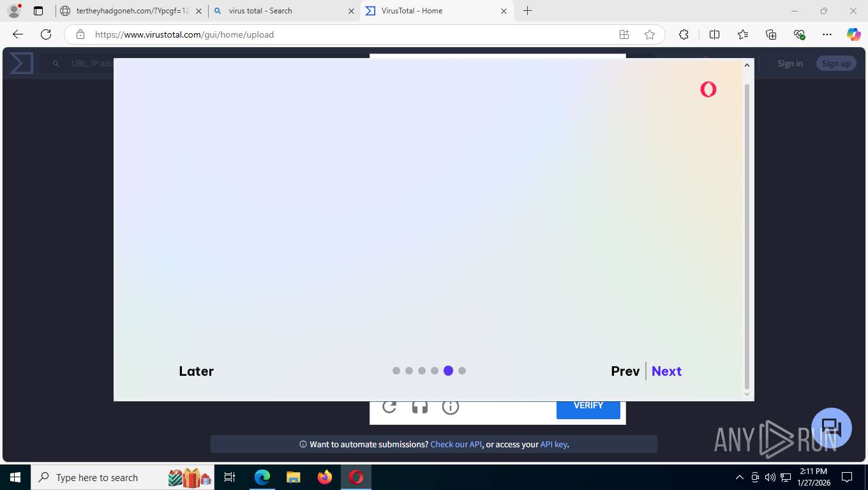Switch to the tertheyhadgoneh.com tab
The width and height of the screenshot is (868, 490).
(x=131, y=11)
